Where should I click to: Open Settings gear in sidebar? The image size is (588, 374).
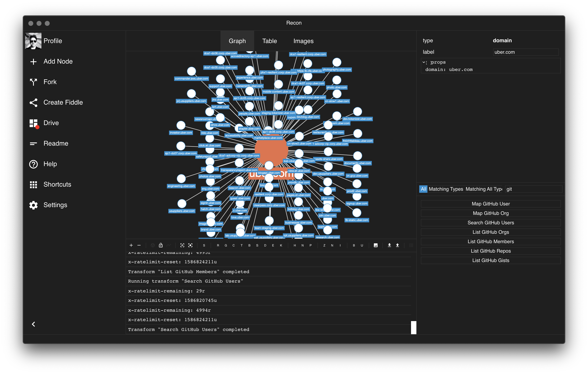click(x=33, y=205)
